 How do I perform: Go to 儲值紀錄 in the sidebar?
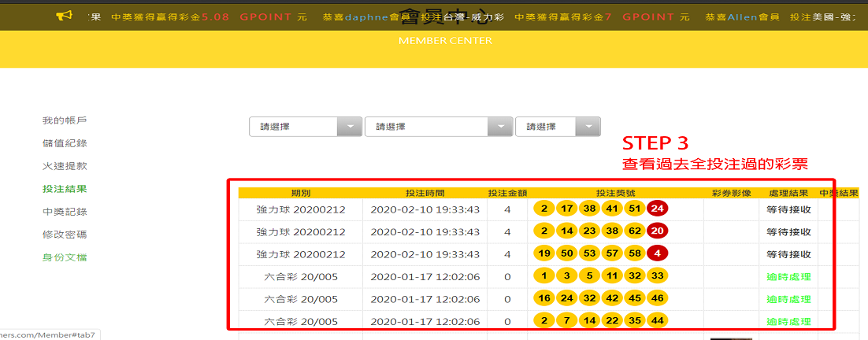click(65, 143)
